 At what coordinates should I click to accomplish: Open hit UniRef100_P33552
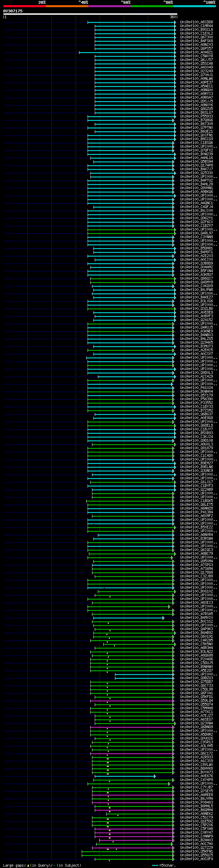tap(196, 403)
